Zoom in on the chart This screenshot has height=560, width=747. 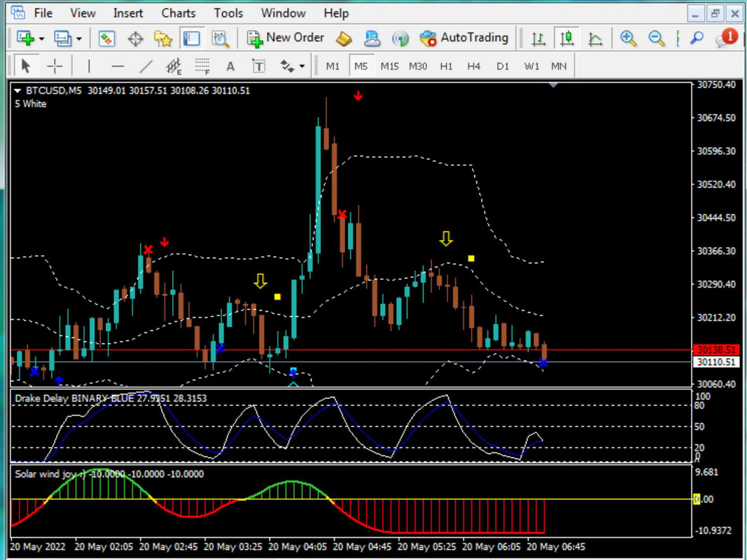point(629,38)
